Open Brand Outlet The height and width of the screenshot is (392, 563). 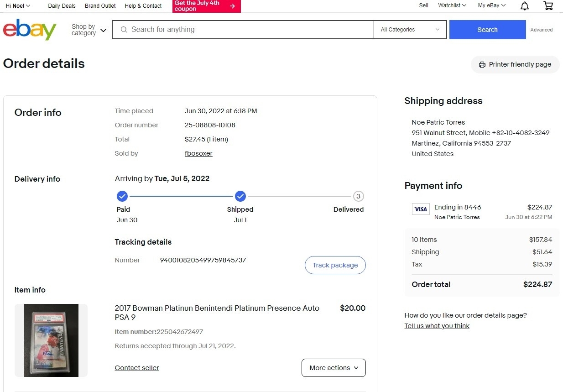tap(100, 6)
